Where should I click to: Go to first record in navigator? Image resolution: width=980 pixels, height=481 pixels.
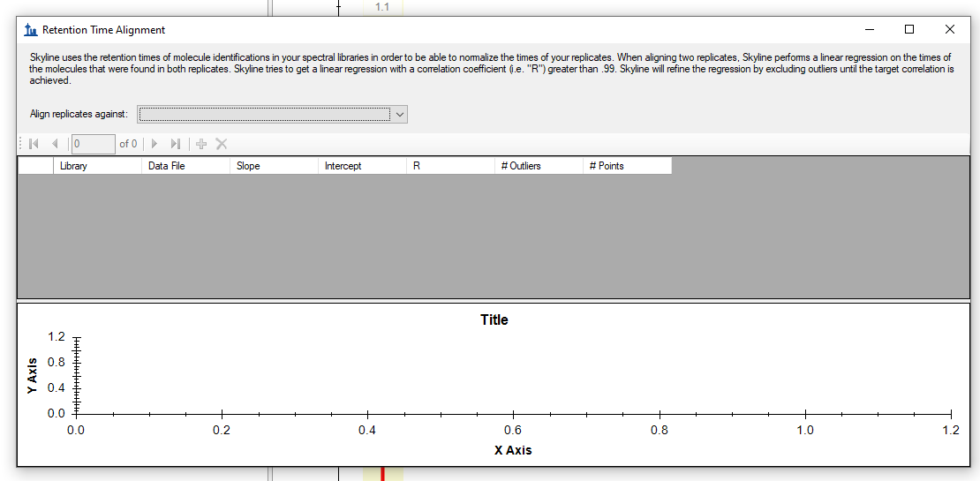[34, 144]
